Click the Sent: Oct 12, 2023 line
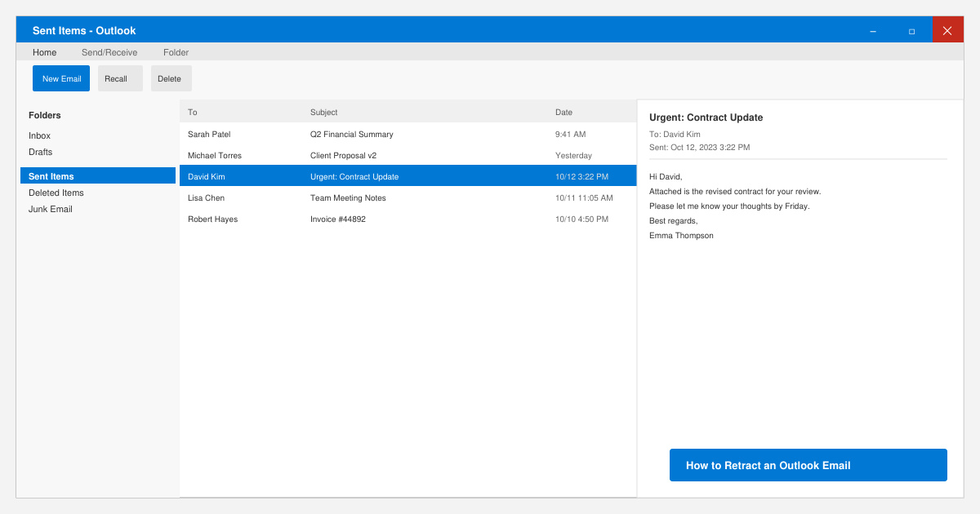Image resolution: width=980 pixels, height=514 pixels. coord(699,147)
